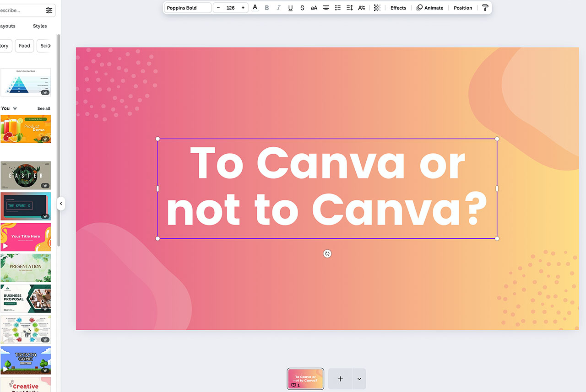This screenshot has width=586, height=392.
Task: Click the rotate handle below text box
Action: (x=327, y=253)
